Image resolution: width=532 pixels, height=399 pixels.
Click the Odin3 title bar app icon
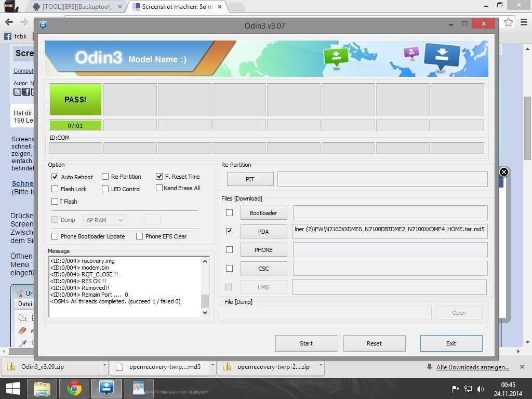coord(43,25)
